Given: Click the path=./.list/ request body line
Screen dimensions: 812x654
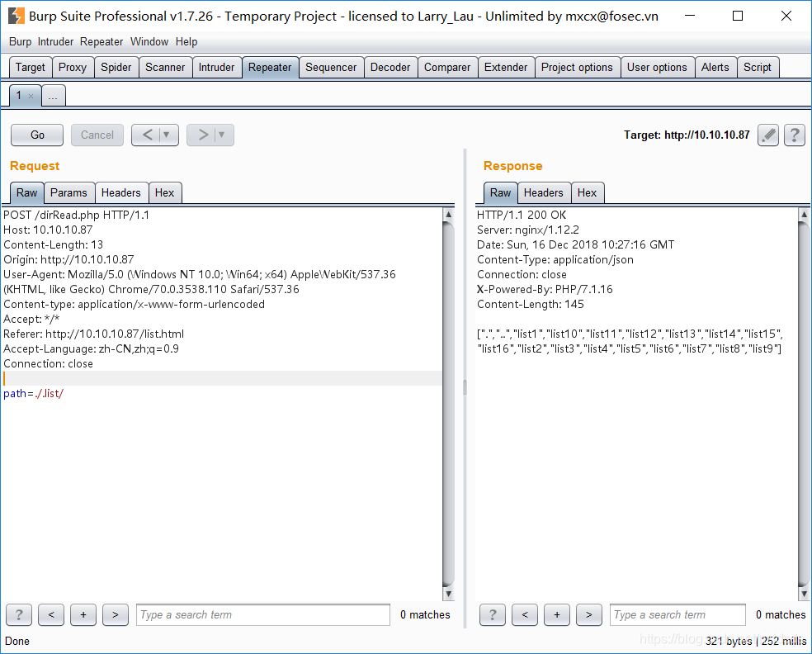Looking at the screenshot, I should click(x=34, y=394).
